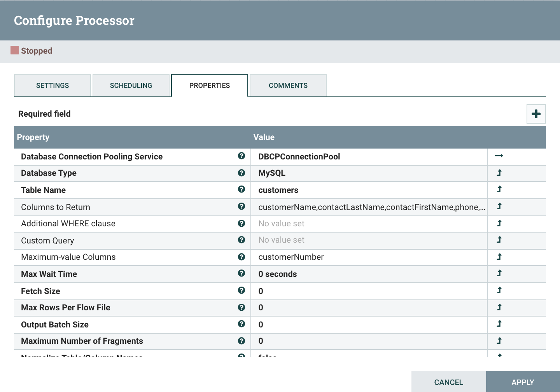Edit the Columns to Return value
Screen dimensions: 560x392
pos(369,207)
